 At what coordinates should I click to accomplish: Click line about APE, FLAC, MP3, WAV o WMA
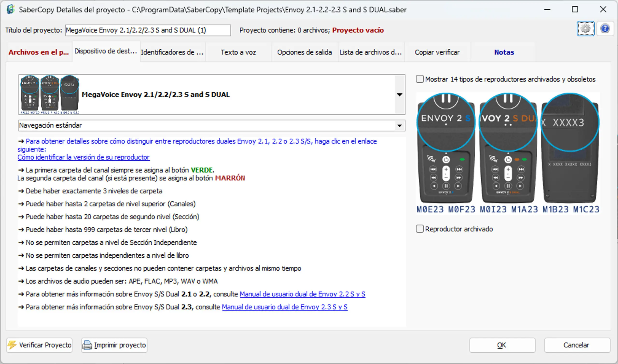pyautogui.click(x=118, y=281)
